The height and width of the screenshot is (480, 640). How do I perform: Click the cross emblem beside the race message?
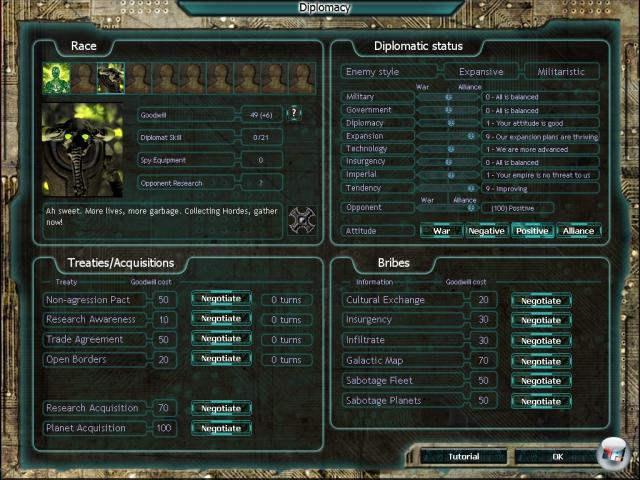(302, 221)
